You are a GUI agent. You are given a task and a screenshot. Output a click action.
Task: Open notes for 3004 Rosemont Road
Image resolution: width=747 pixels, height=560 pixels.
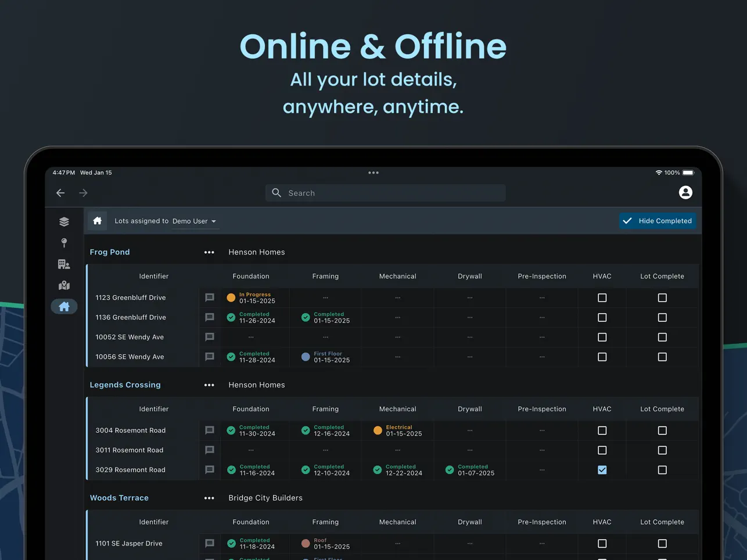pos(210,430)
